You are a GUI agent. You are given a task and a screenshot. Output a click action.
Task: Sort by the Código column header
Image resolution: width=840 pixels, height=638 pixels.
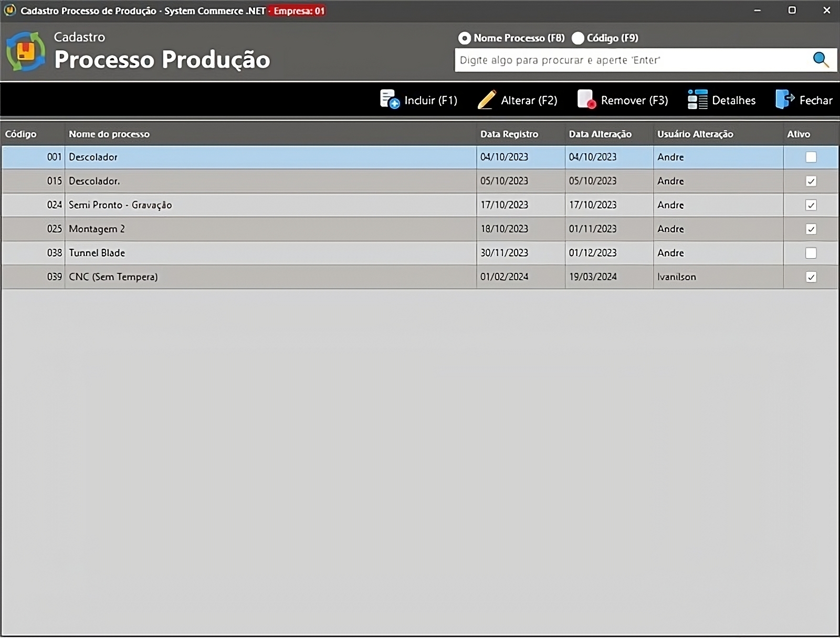pyautogui.click(x=21, y=134)
